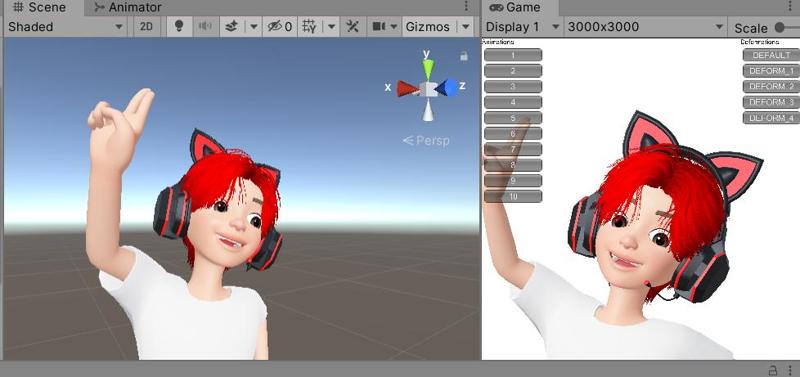The height and width of the screenshot is (377, 800).
Task: Apply the DEFORM_2 deformation
Action: (x=771, y=87)
